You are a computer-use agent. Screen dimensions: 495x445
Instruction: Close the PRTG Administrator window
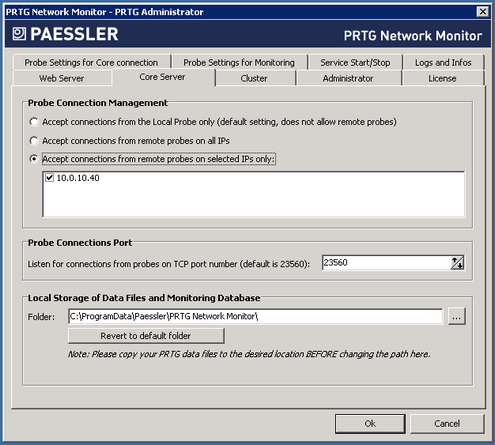pyautogui.click(x=482, y=12)
